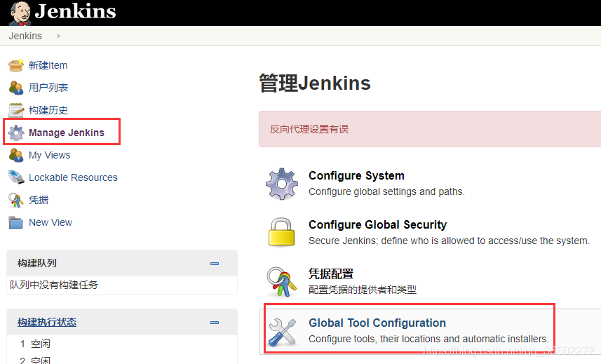Select executor 1 空闲 row
This screenshot has width=601, height=364.
coord(35,344)
